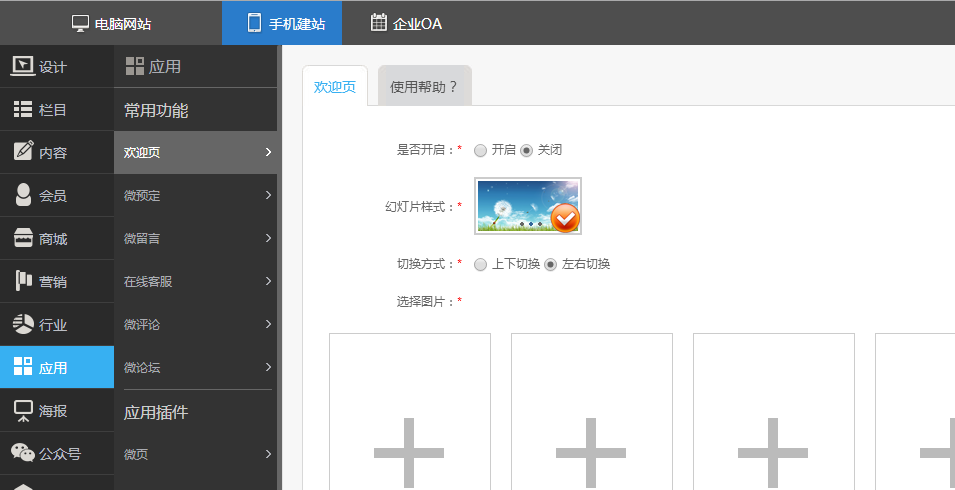
Task: Select the 关闭 radio button
Action: tap(527, 150)
